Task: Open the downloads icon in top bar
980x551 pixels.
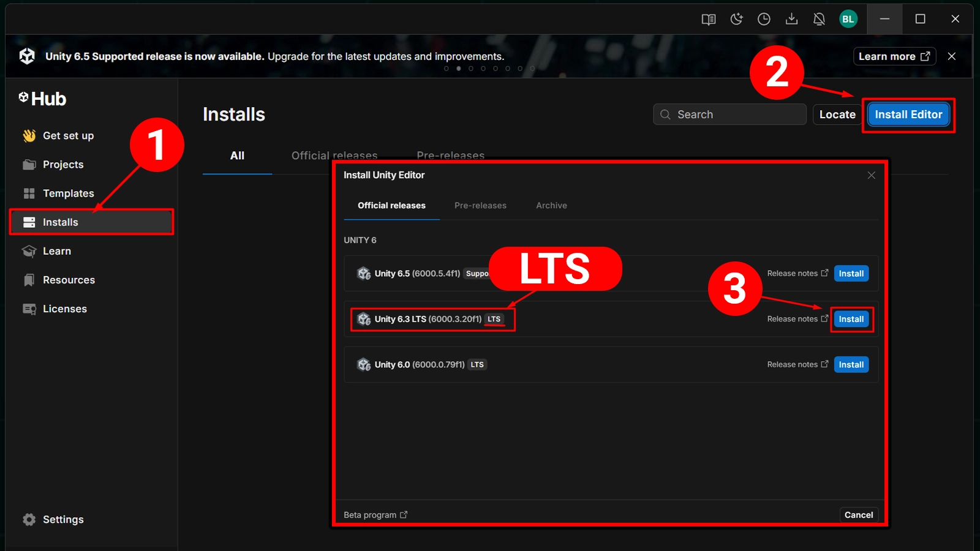Action: coord(791,19)
